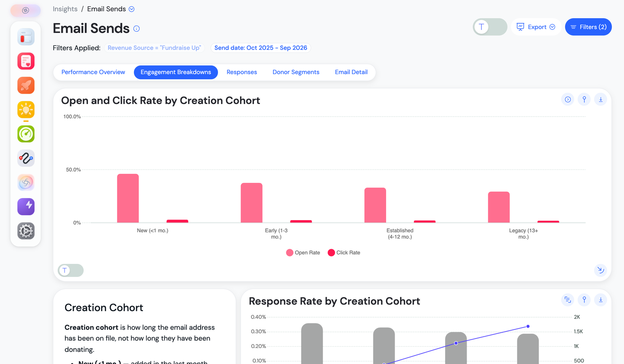Image resolution: width=624 pixels, height=364 pixels.
Task: Open the orange rocket icon in sidebar
Action: pyautogui.click(x=26, y=85)
